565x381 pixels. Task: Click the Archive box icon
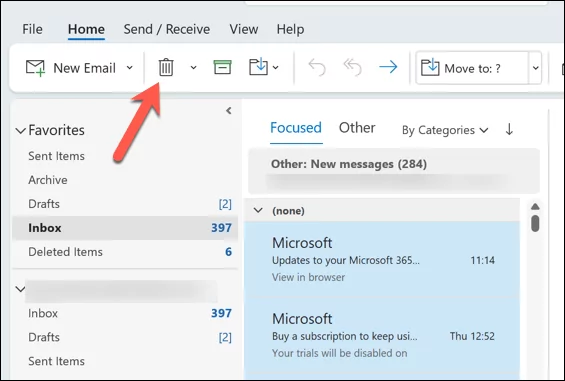tap(222, 67)
